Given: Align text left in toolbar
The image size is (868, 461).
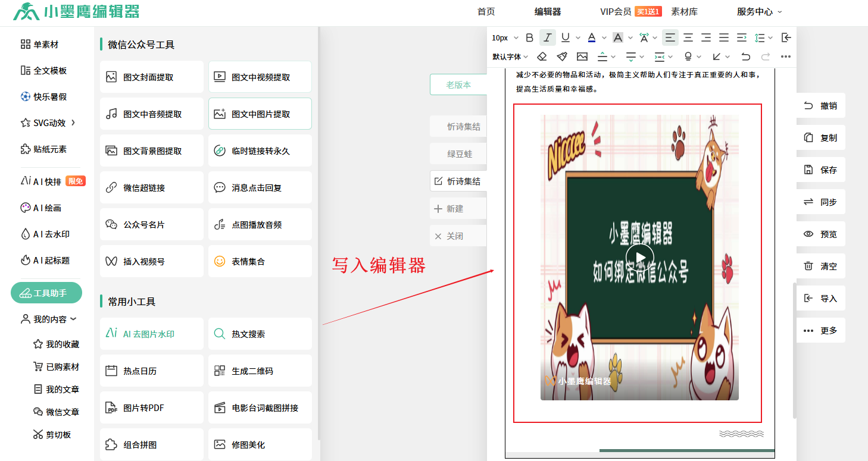Looking at the screenshot, I should coord(670,37).
